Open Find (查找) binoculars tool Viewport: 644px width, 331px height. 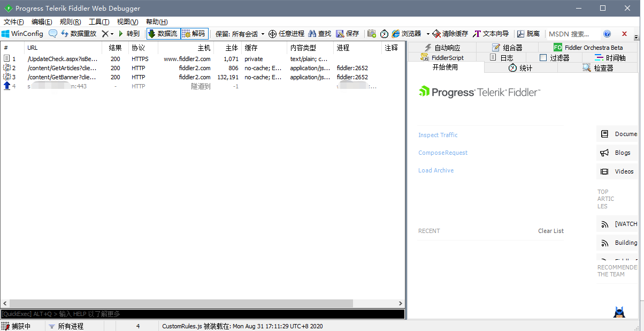coord(320,34)
